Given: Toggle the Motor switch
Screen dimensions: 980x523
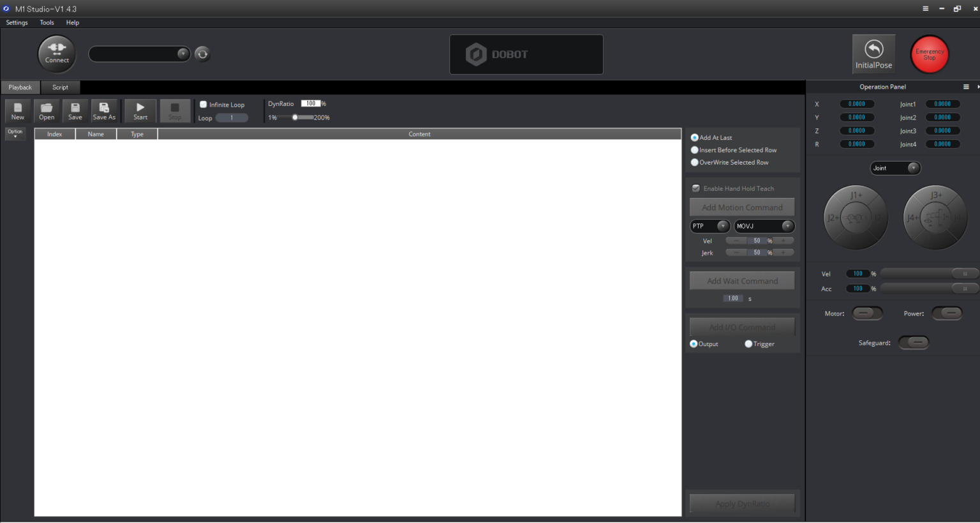Looking at the screenshot, I should [866, 313].
